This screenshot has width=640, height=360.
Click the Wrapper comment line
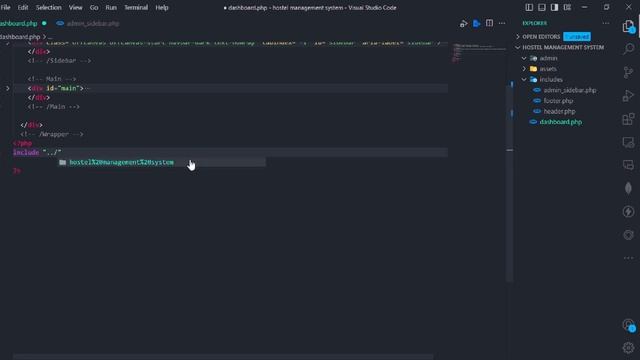[52, 134]
